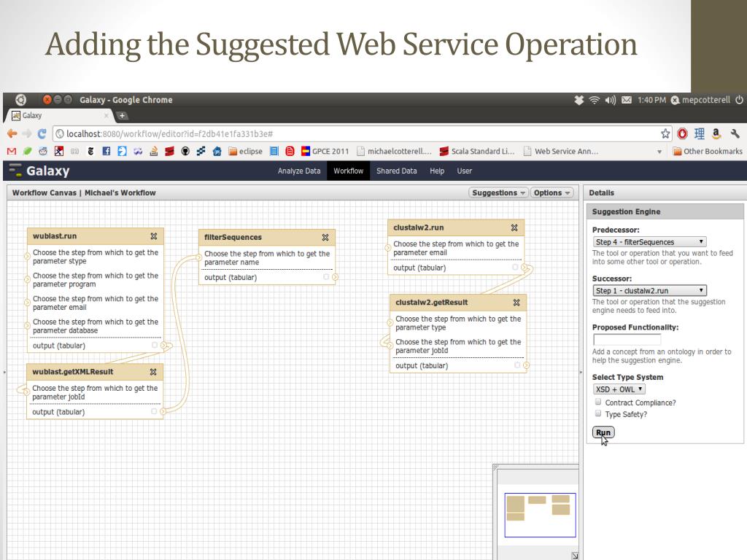The image size is (747, 560).
Task: Open the eclipse bookmarks folder
Action: click(x=245, y=152)
